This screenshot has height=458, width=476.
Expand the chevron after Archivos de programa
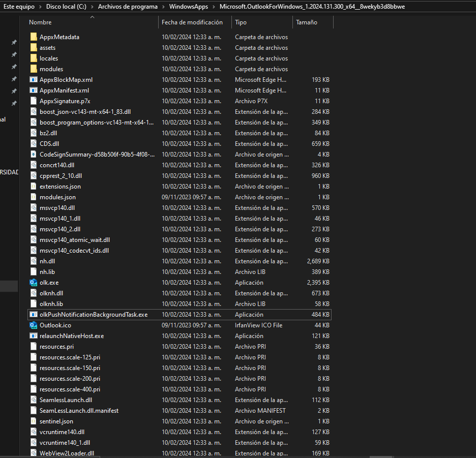click(x=164, y=7)
